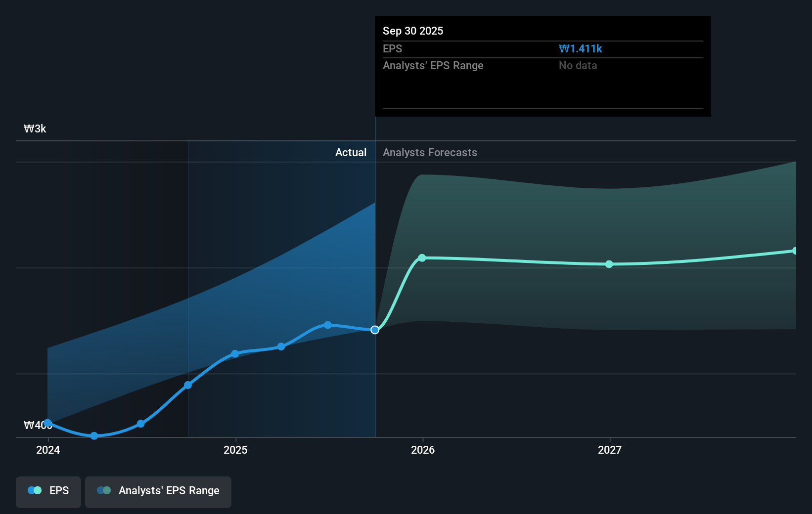Select the 2027 forecast EPS data point
The height and width of the screenshot is (514, 812).
[x=609, y=264]
